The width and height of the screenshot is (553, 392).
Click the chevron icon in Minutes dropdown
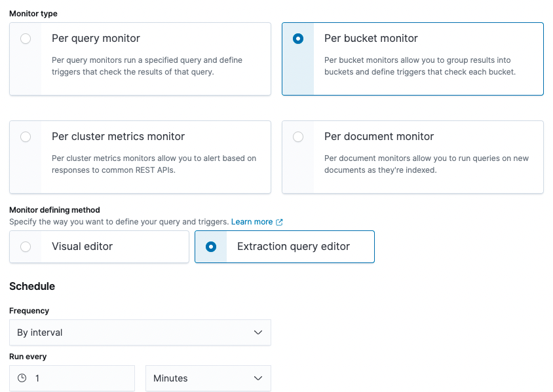point(258,378)
